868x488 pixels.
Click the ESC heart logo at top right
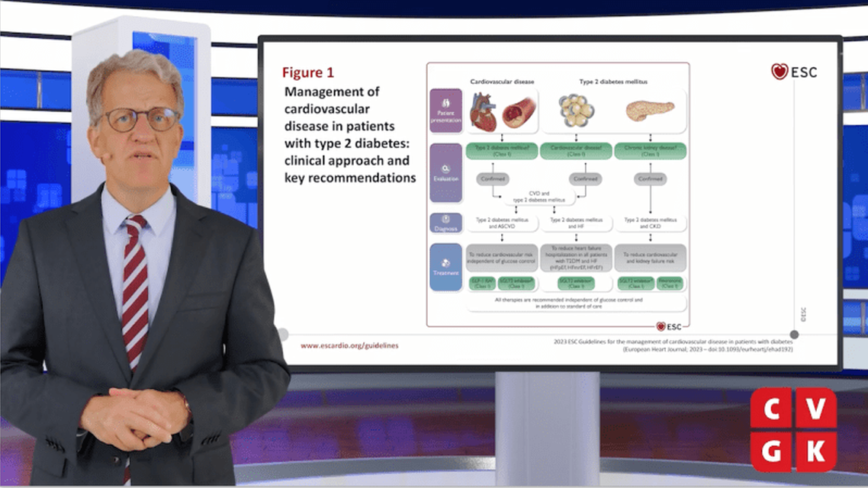(x=793, y=72)
